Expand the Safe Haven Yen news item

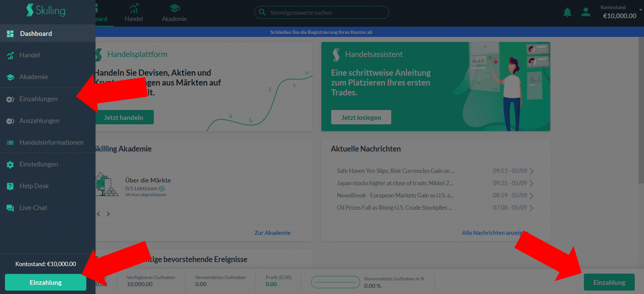(531, 171)
